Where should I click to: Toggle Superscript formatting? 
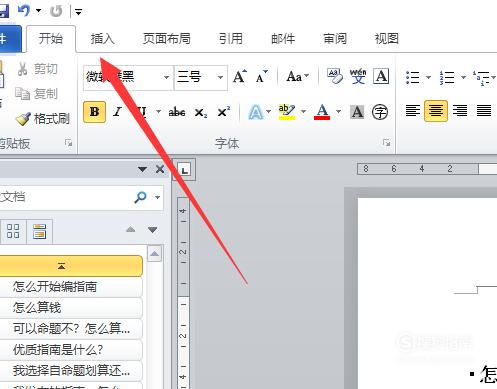(x=224, y=112)
